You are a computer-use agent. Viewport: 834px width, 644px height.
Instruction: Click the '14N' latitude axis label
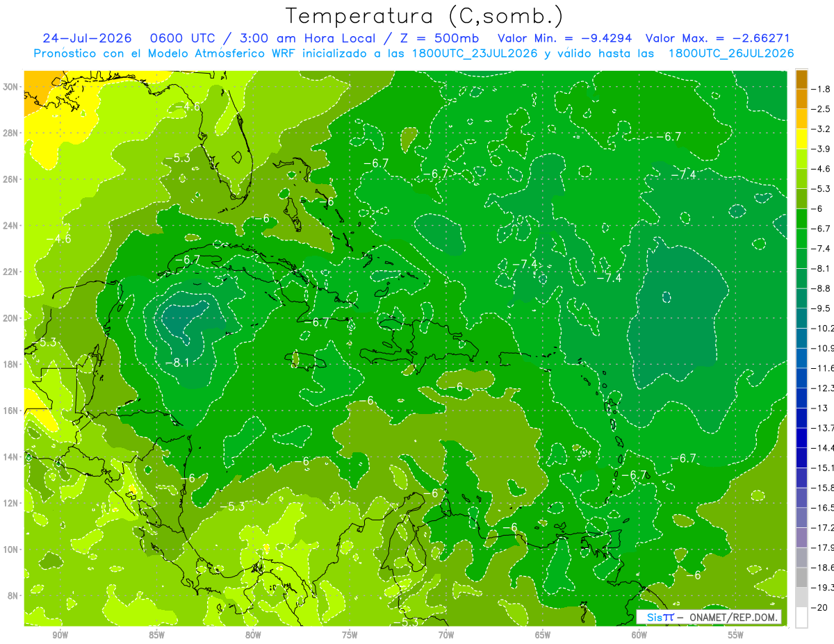coord(12,456)
